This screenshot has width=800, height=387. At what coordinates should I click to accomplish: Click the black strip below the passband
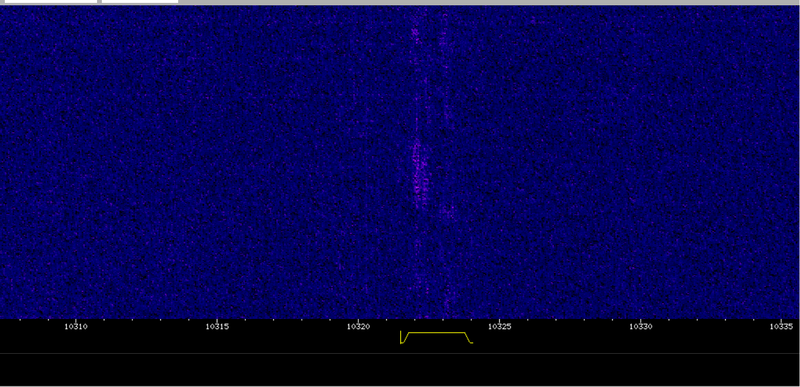(400, 370)
